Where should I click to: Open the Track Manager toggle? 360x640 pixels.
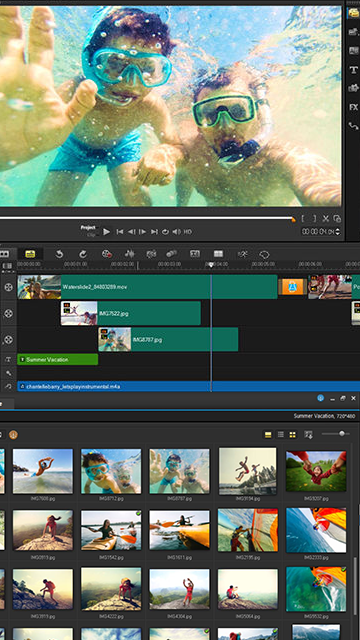(x=7, y=266)
